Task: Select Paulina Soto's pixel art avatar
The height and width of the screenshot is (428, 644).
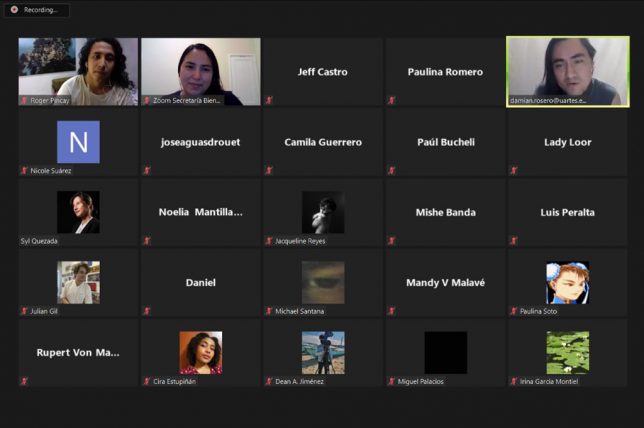Action: pyautogui.click(x=567, y=282)
